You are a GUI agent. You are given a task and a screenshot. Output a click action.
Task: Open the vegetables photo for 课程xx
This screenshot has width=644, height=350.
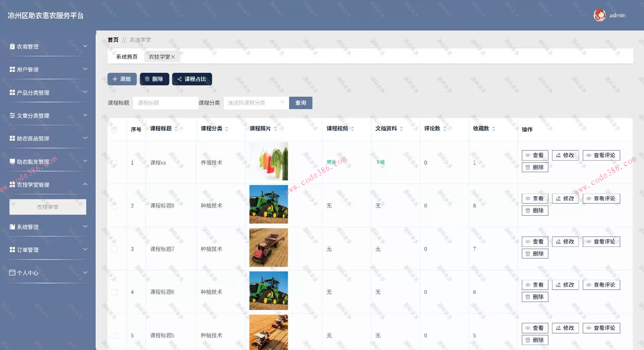coord(269,161)
